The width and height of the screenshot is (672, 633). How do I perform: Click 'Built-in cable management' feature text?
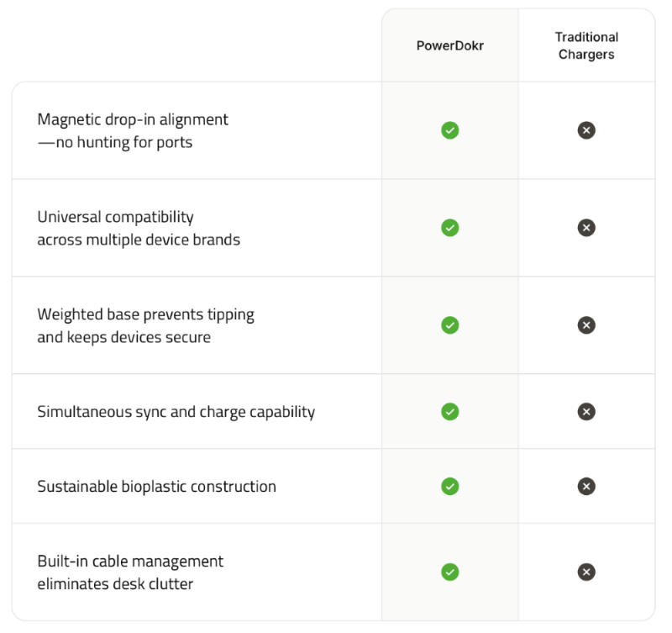pos(130,562)
